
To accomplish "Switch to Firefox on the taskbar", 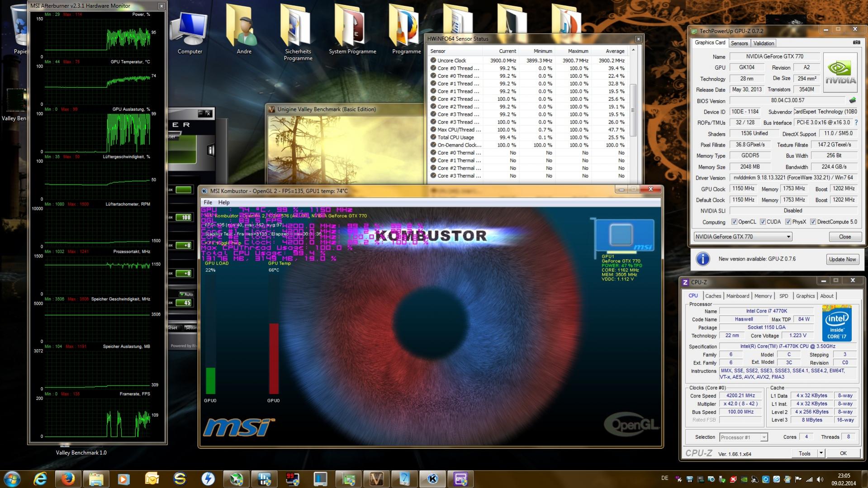I will 68,479.
